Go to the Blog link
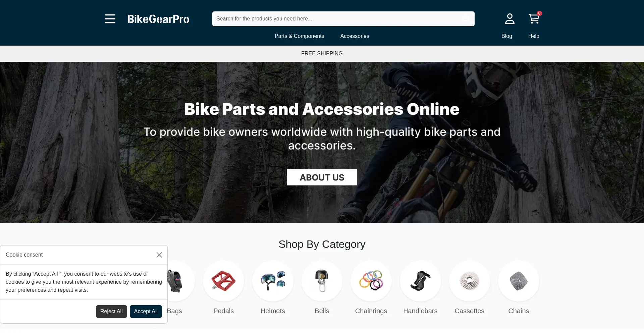 (x=506, y=36)
